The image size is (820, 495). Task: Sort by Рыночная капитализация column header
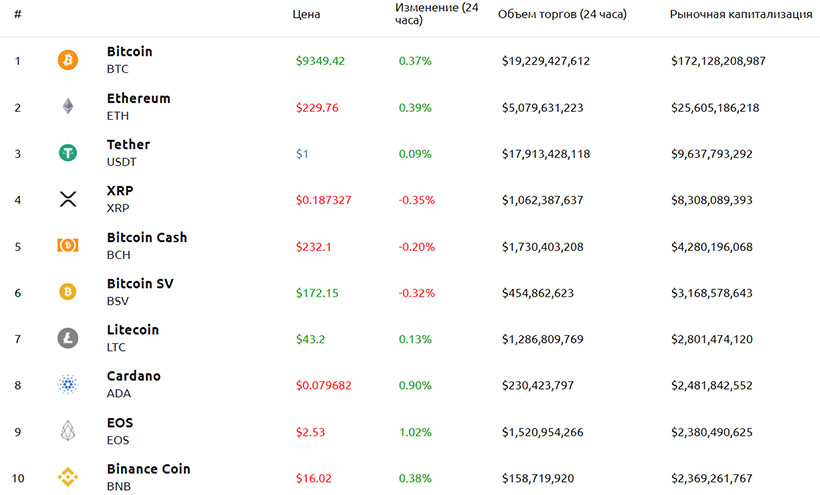[740, 15]
